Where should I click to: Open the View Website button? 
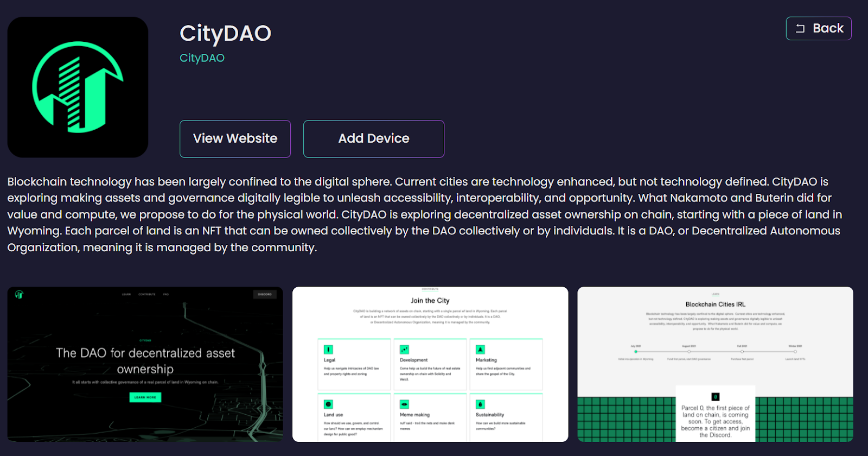pos(235,138)
